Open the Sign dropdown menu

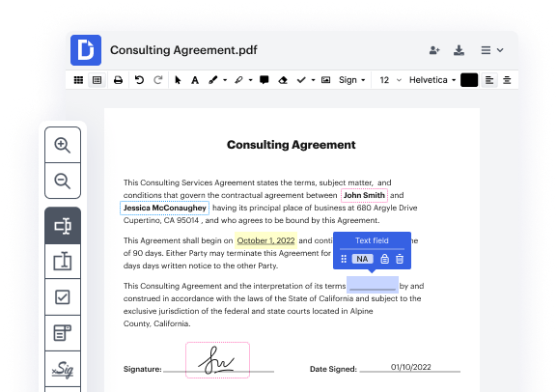click(x=351, y=80)
